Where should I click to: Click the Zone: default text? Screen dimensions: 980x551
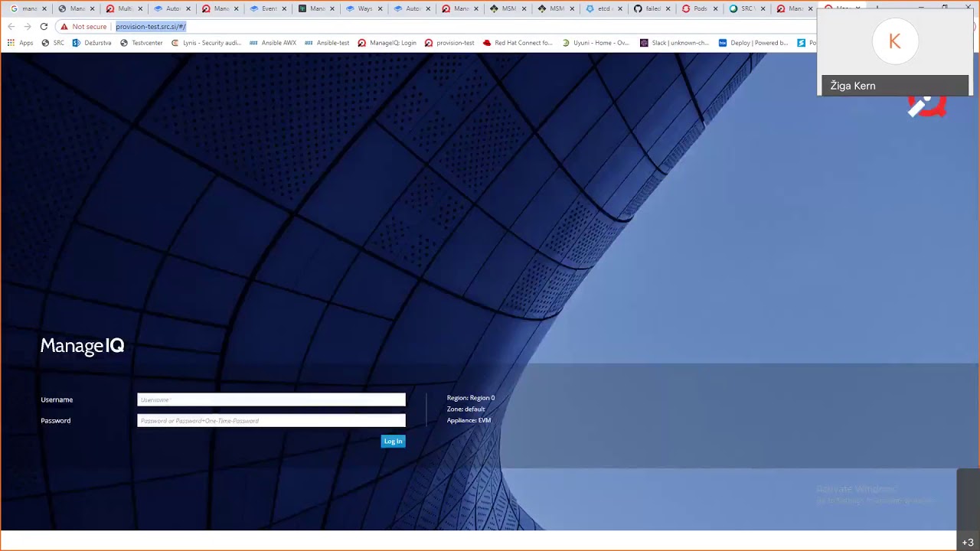[465, 409]
